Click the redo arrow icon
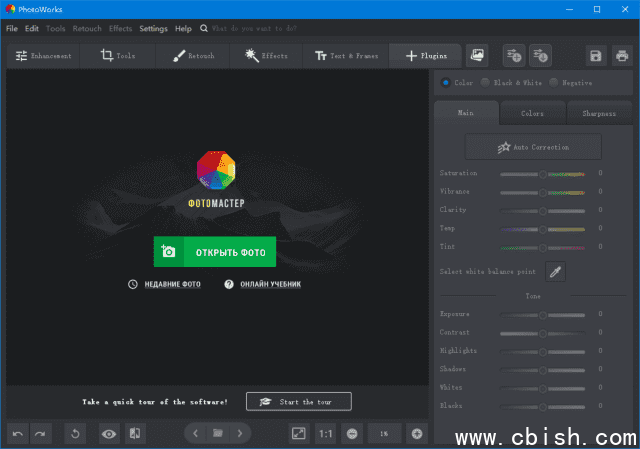Viewport: 640px width, 449px height. tap(40, 433)
